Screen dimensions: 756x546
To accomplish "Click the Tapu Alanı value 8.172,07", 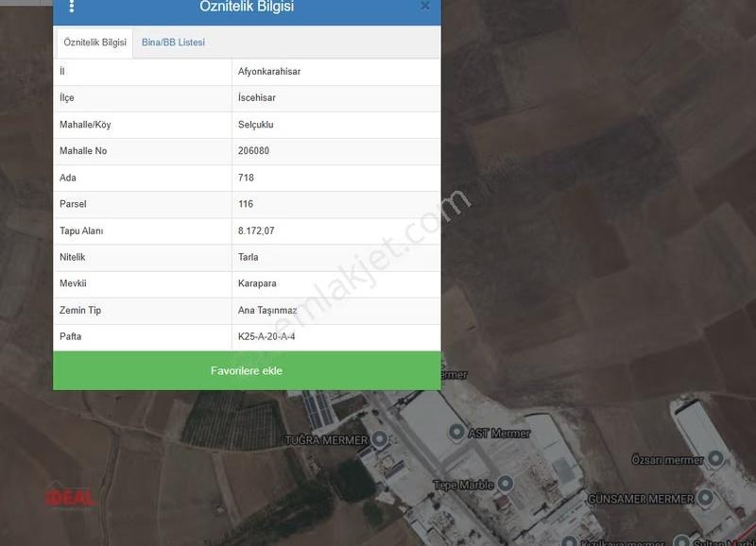I will [x=256, y=230].
